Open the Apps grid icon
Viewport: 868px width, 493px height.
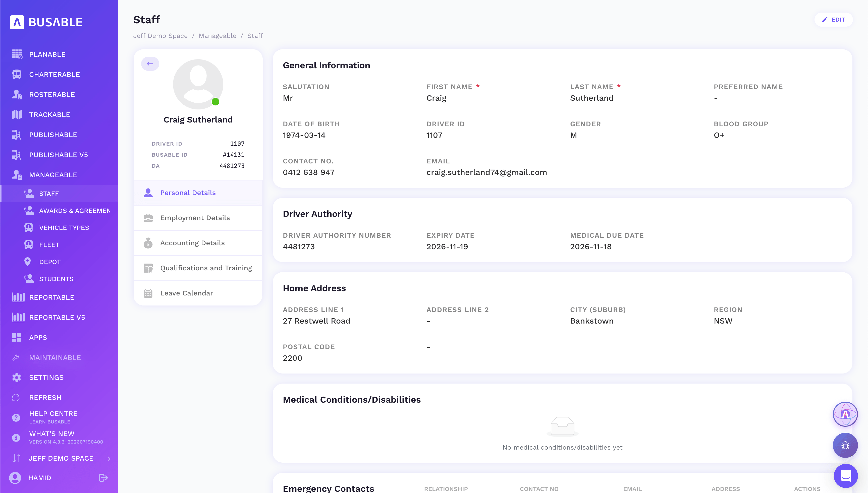17,338
